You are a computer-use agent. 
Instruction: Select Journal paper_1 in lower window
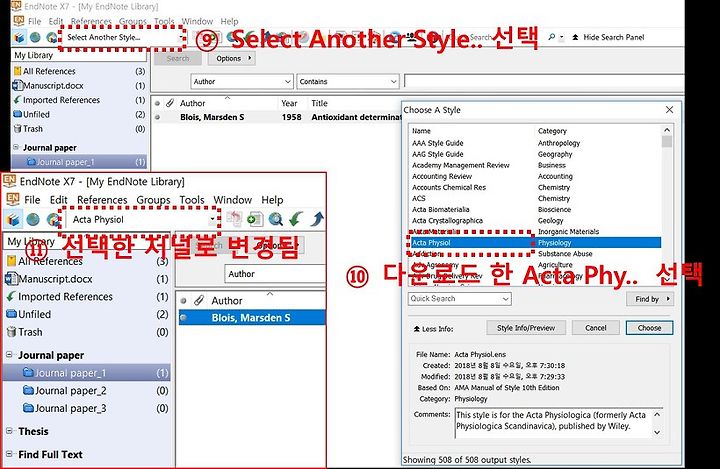[x=86, y=373]
